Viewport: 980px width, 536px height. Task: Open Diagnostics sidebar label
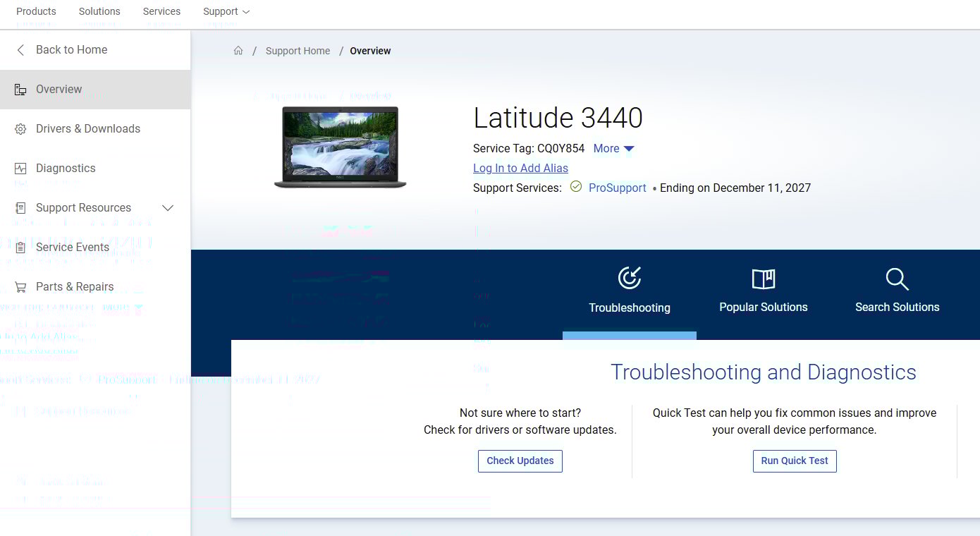click(x=66, y=168)
